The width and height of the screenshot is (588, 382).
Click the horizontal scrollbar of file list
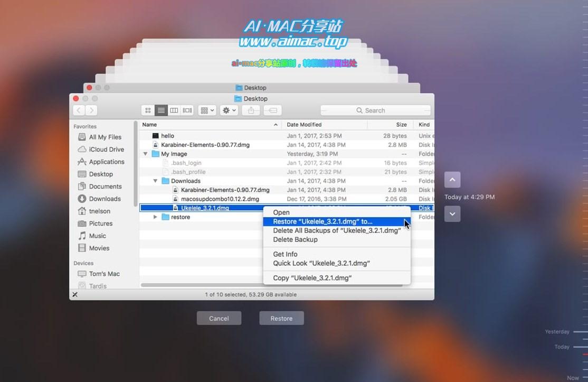click(x=271, y=285)
